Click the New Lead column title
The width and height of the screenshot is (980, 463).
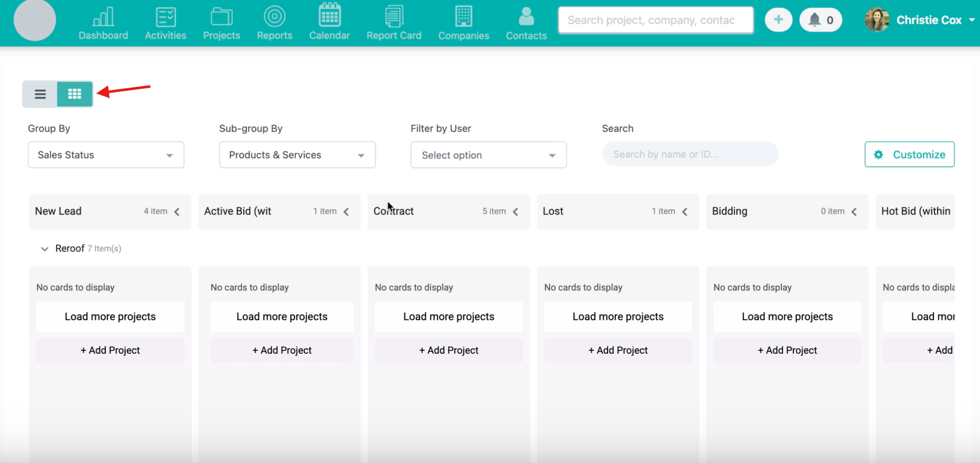click(x=58, y=211)
